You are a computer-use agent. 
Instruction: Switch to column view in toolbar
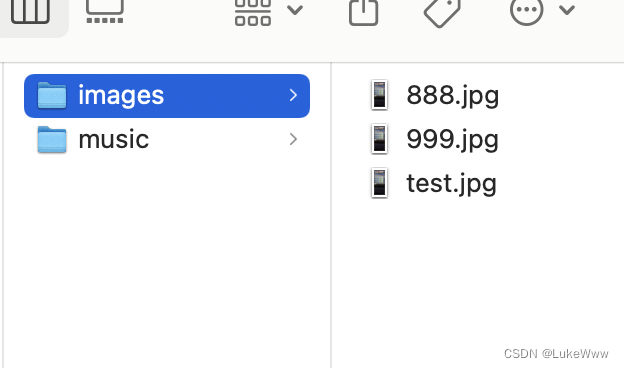tap(30, 11)
